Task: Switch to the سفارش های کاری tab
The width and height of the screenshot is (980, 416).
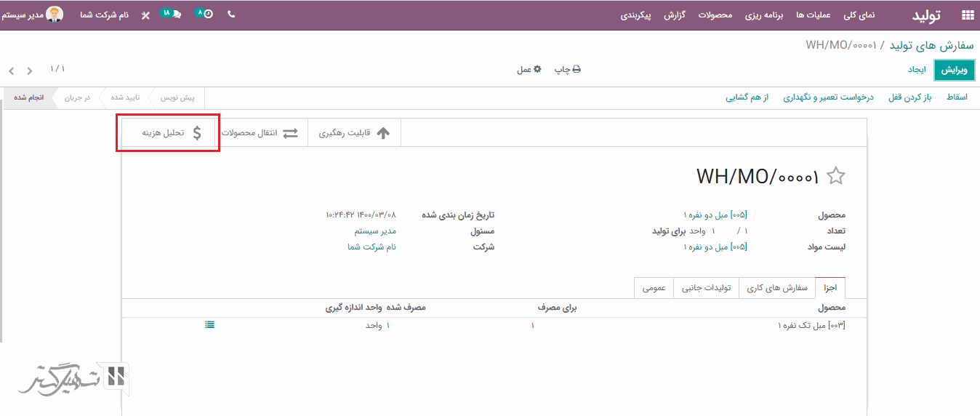Action: click(776, 288)
